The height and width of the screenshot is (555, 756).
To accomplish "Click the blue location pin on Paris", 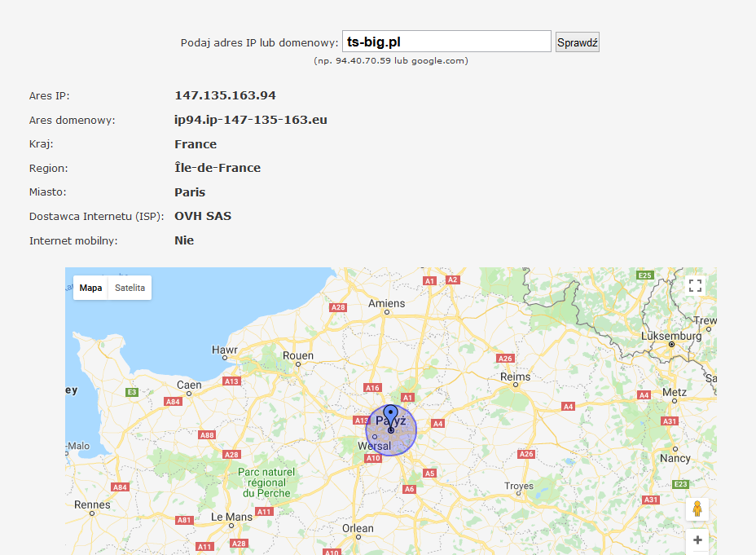I will coord(391,414).
